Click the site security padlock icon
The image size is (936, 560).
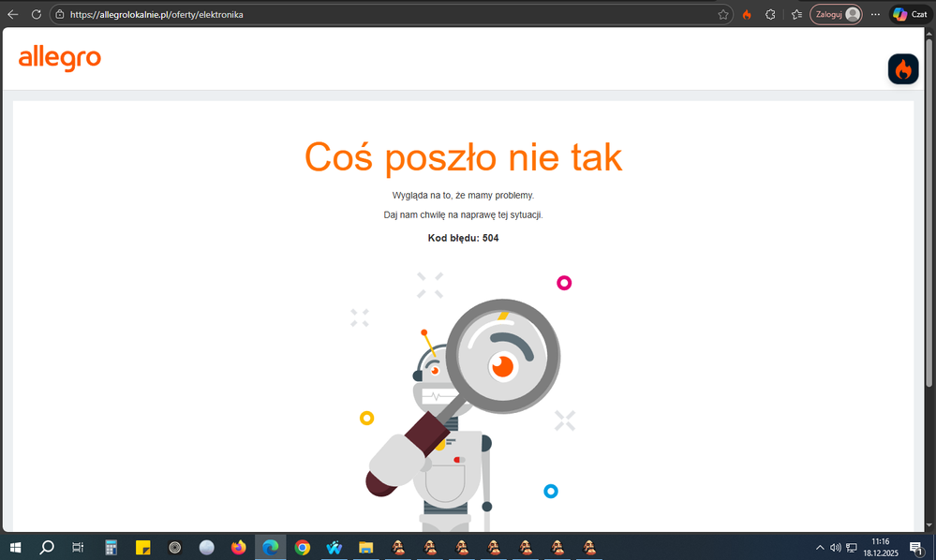click(x=59, y=14)
